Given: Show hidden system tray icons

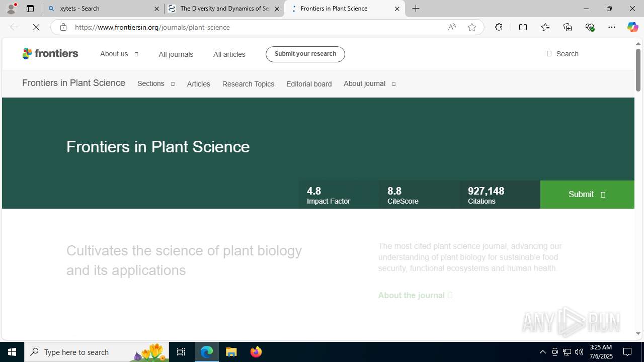Looking at the screenshot, I should pyautogui.click(x=542, y=352).
